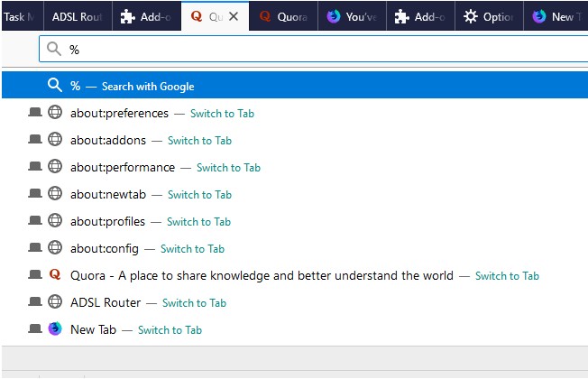The image size is (588, 379).
Task: Choose the about:profiles suggestion
Action: (x=107, y=221)
